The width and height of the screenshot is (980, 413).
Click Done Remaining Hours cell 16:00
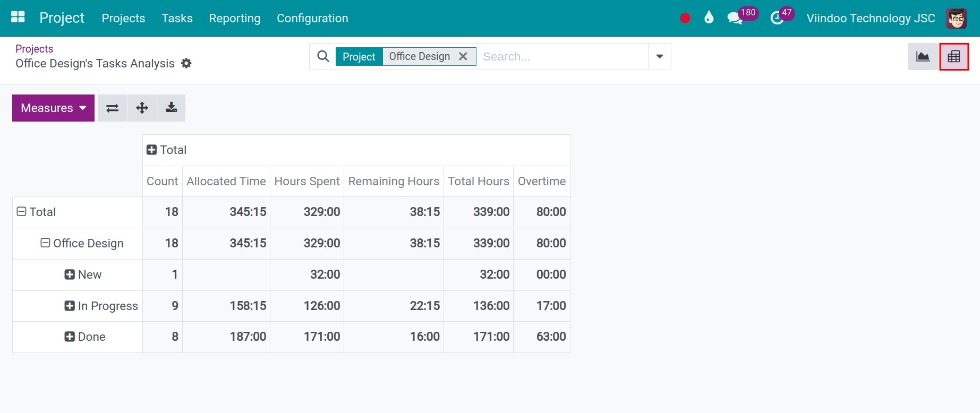tap(394, 337)
